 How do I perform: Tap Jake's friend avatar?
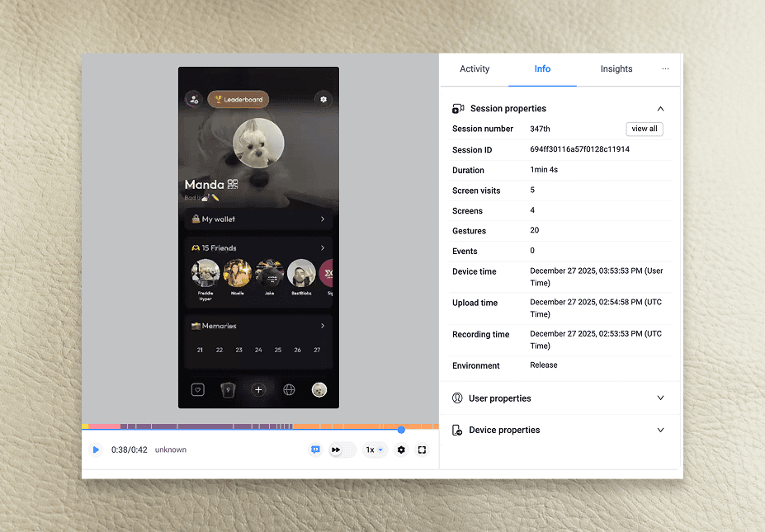pyautogui.click(x=269, y=273)
